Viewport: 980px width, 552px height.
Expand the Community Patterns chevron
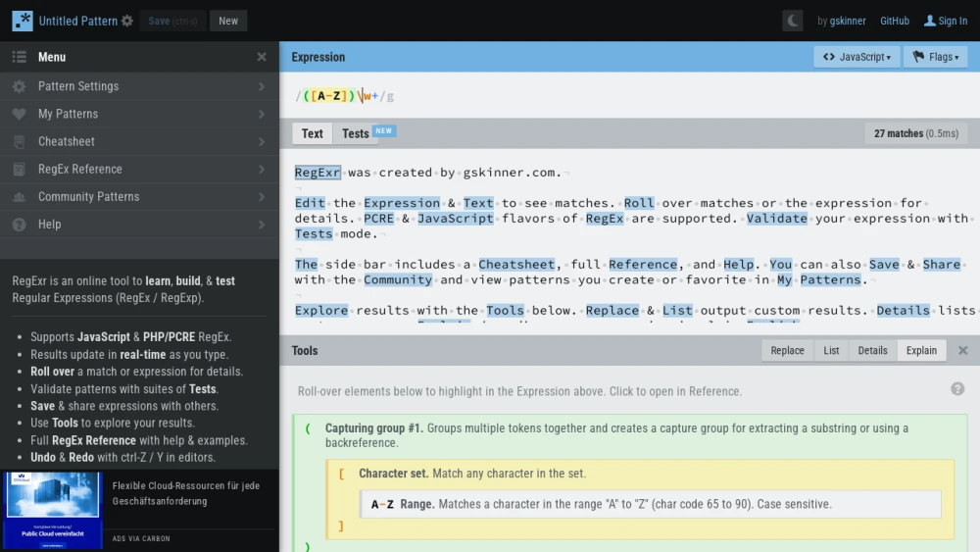click(x=262, y=196)
